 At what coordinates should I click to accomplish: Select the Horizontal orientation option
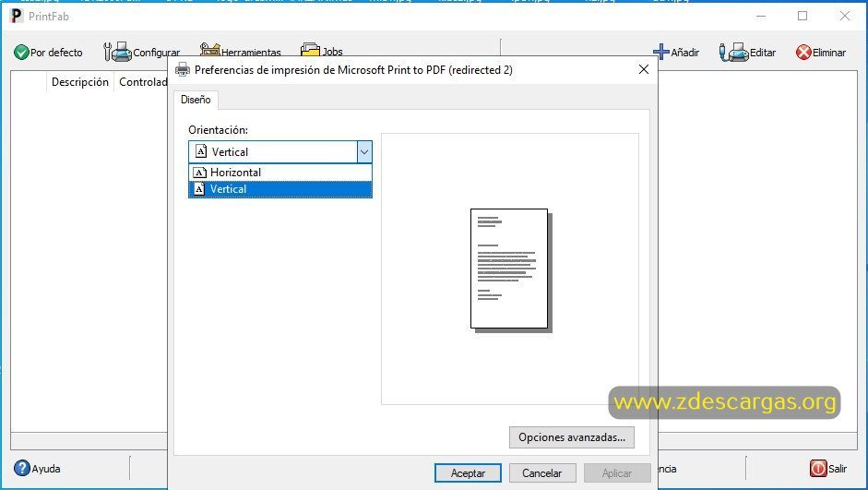point(280,173)
